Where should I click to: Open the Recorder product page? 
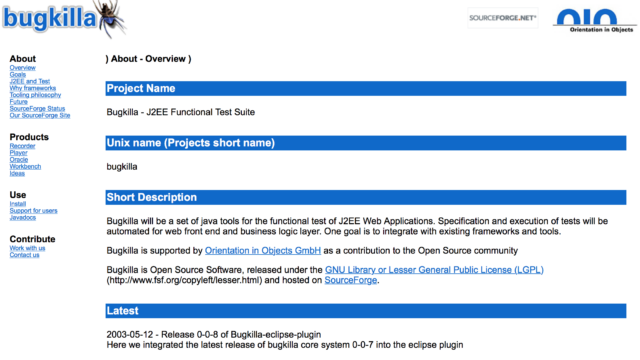(22, 146)
